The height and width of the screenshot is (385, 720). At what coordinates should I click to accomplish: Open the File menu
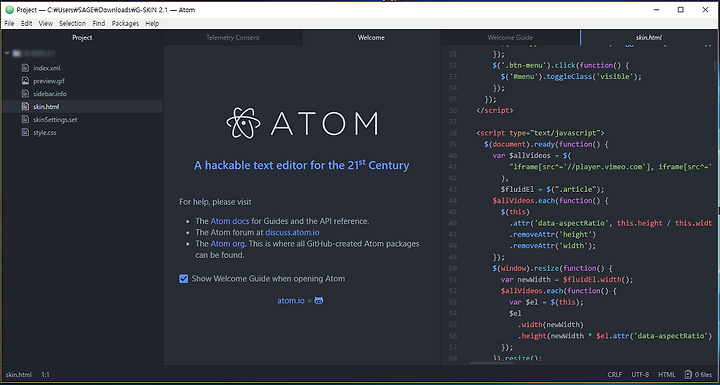(x=9, y=23)
